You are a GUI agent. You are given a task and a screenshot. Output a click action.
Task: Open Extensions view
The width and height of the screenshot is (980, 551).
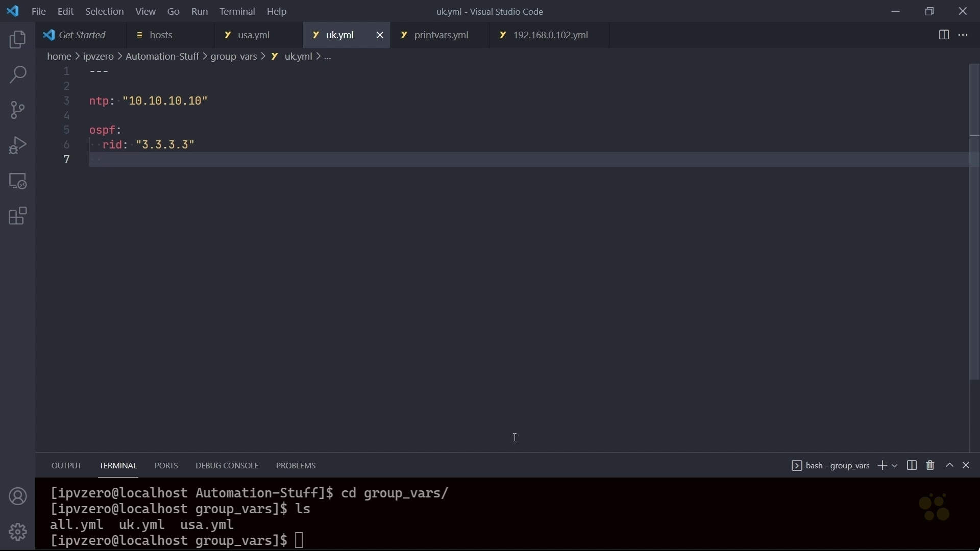[18, 216]
